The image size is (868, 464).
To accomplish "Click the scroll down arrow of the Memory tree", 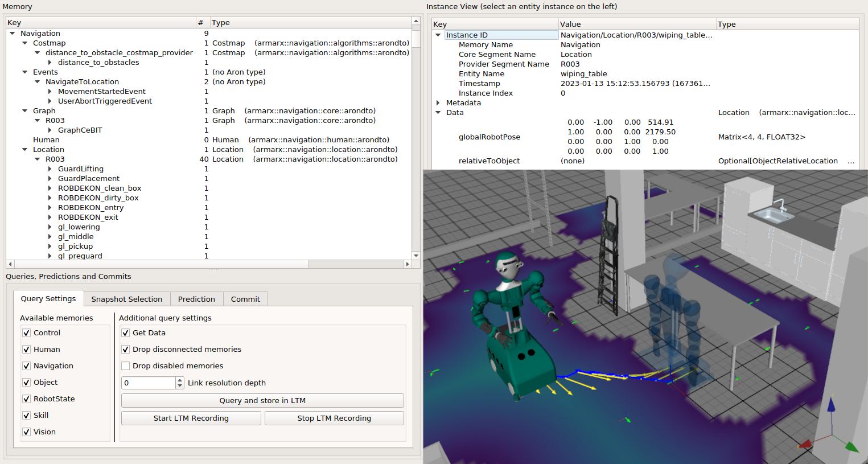I will point(416,256).
